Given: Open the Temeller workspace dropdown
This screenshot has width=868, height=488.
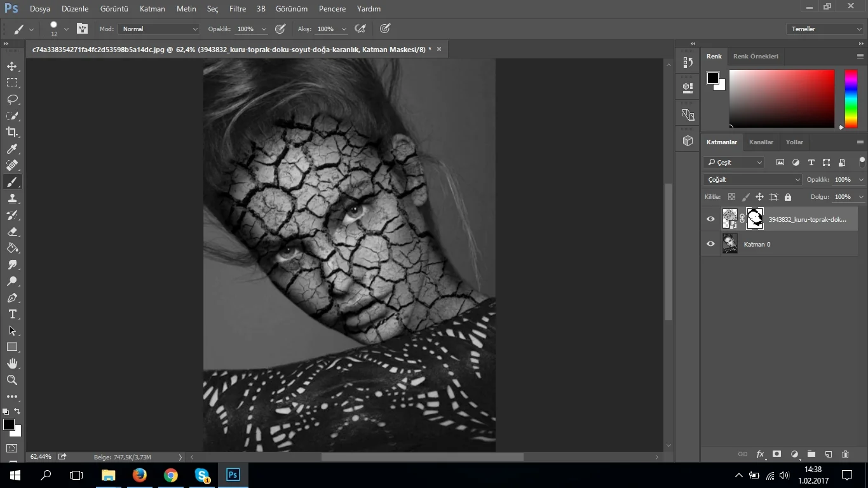Looking at the screenshot, I should coord(824,29).
